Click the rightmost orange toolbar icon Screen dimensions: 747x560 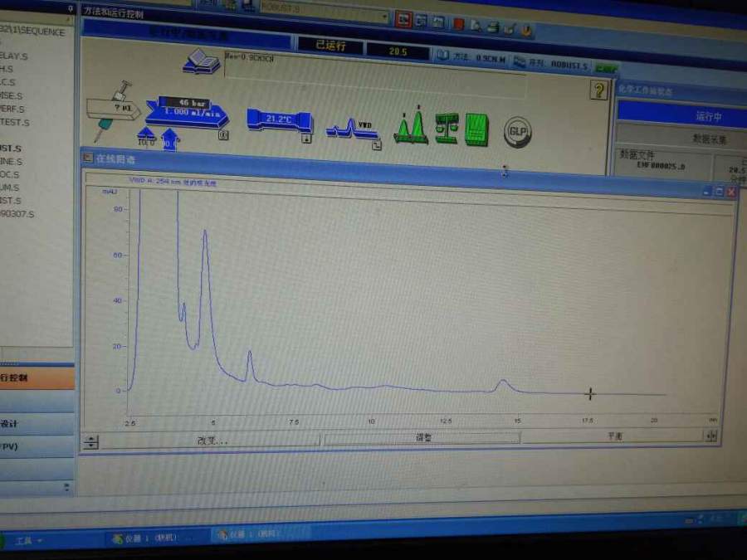coord(526,30)
